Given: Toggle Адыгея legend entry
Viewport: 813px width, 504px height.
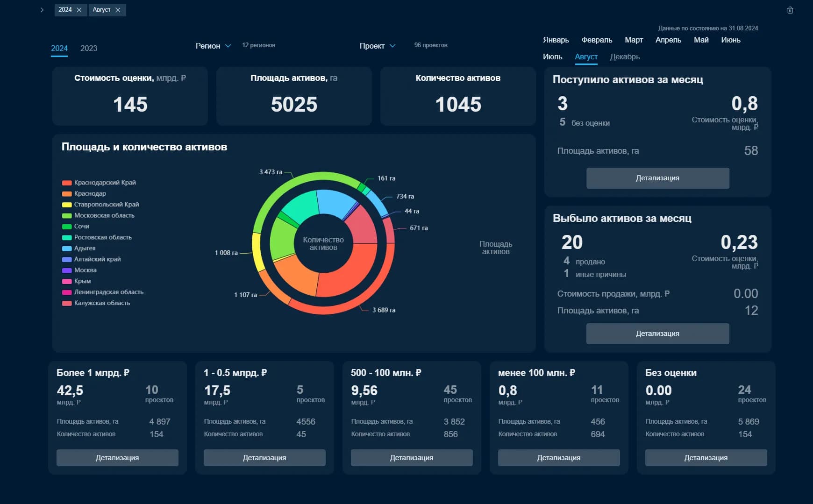Looking at the screenshot, I should 85,248.
